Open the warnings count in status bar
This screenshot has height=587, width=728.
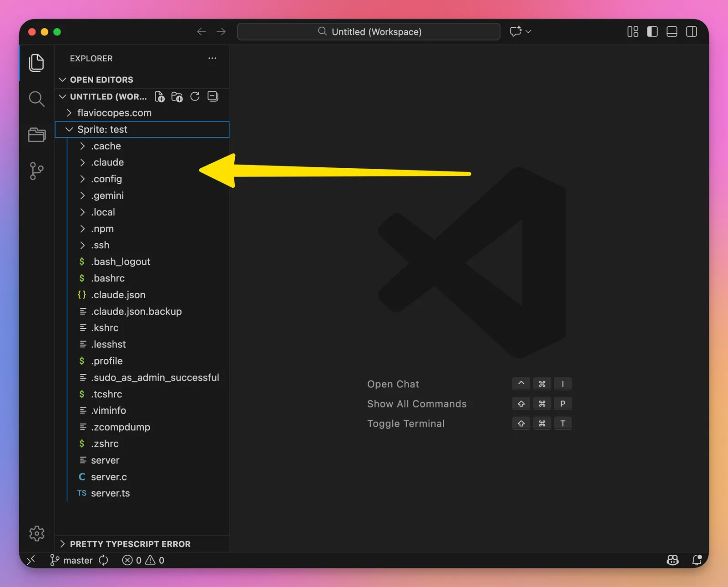pos(155,560)
